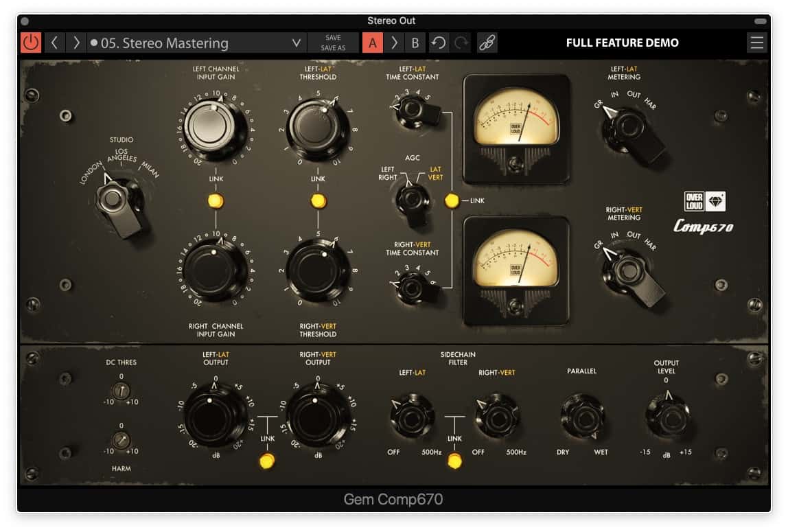The width and height of the screenshot is (788, 532).
Task: Click the AGC label
Action: [412, 158]
